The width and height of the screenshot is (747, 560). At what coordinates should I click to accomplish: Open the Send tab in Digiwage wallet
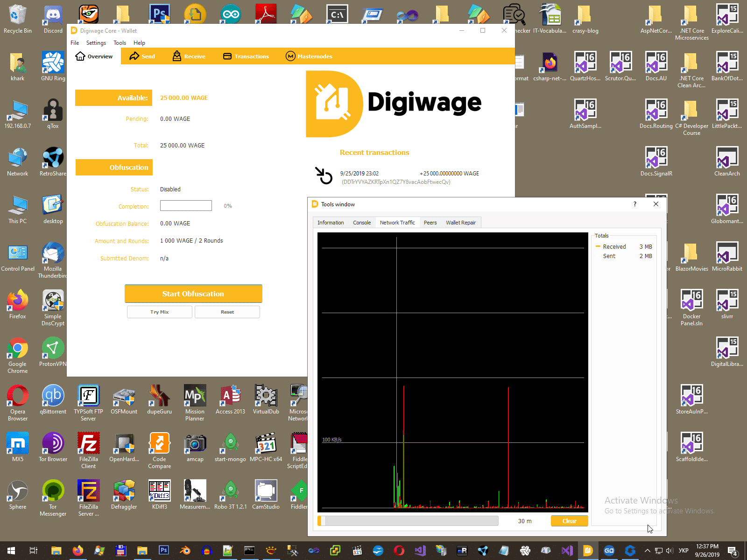142,56
